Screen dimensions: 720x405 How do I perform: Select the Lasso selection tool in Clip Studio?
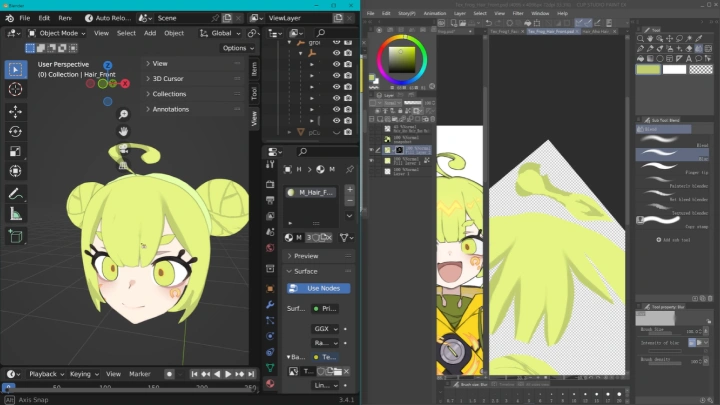point(679,39)
